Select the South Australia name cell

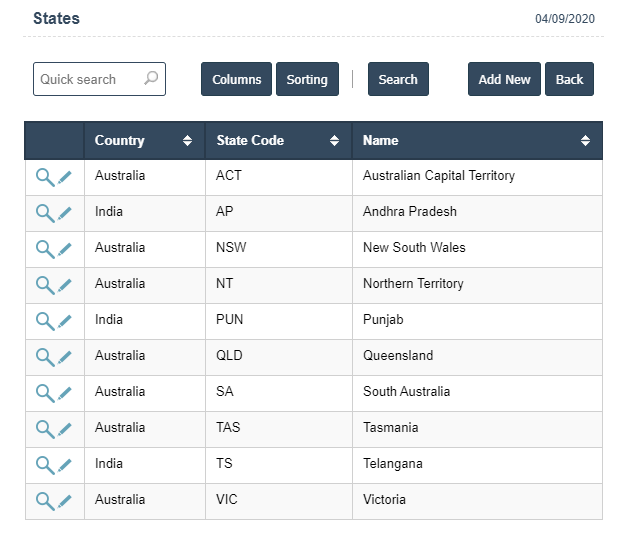[x=406, y=392]
